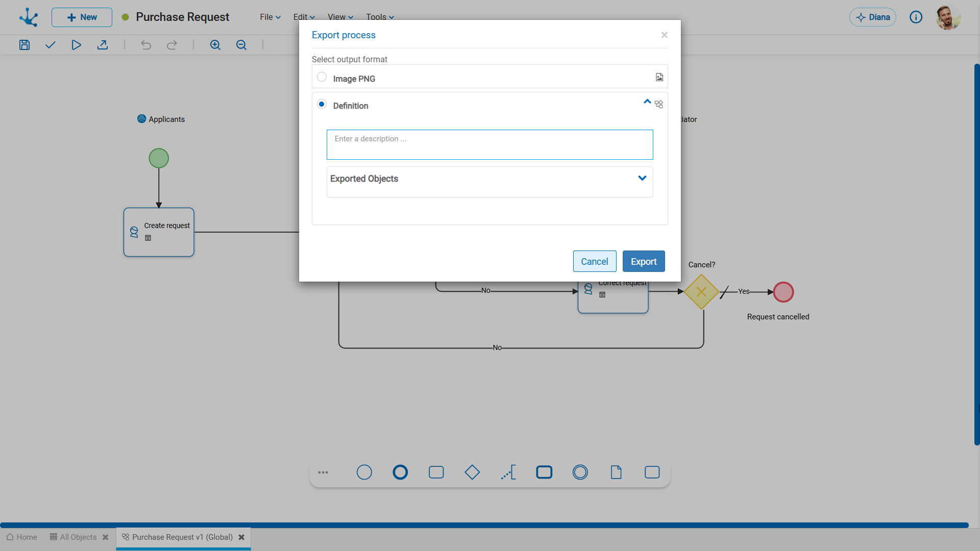The width and height of the screenshot is (980, 551).
Task: Open the user profile avatar
Action: click(948, 17)
